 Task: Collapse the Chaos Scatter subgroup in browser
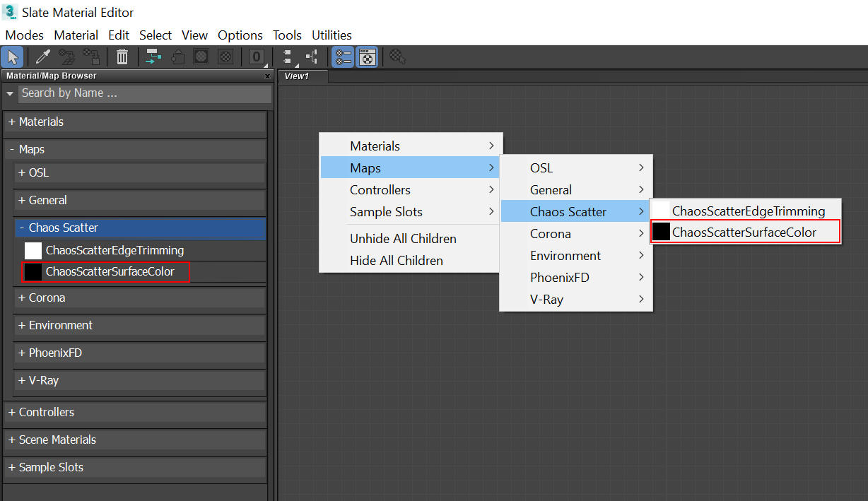(140, 228)
